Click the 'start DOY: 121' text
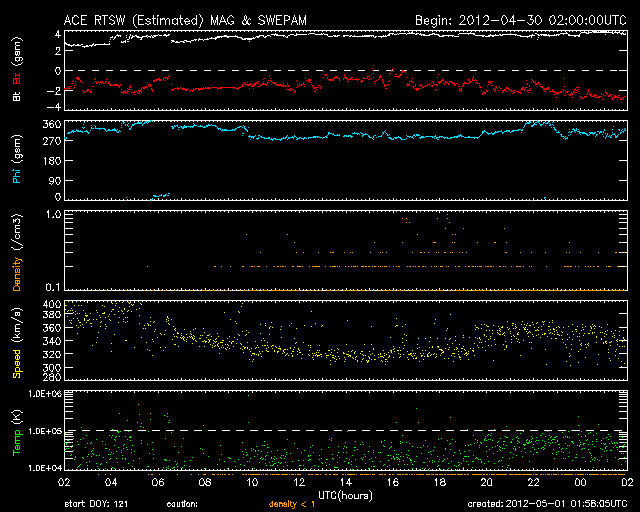 (93, 505)
